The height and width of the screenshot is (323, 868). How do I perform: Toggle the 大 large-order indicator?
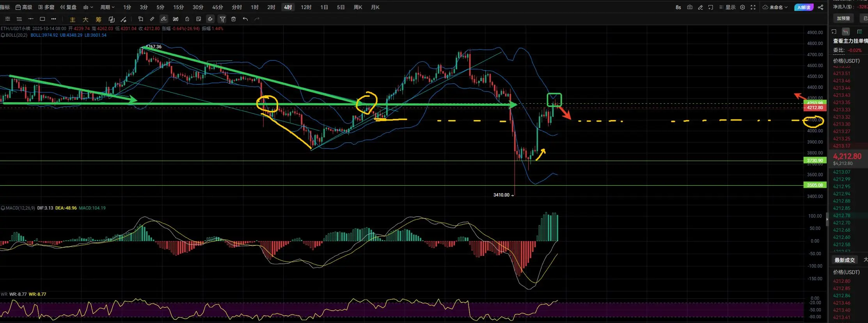[x=85, y=19]
